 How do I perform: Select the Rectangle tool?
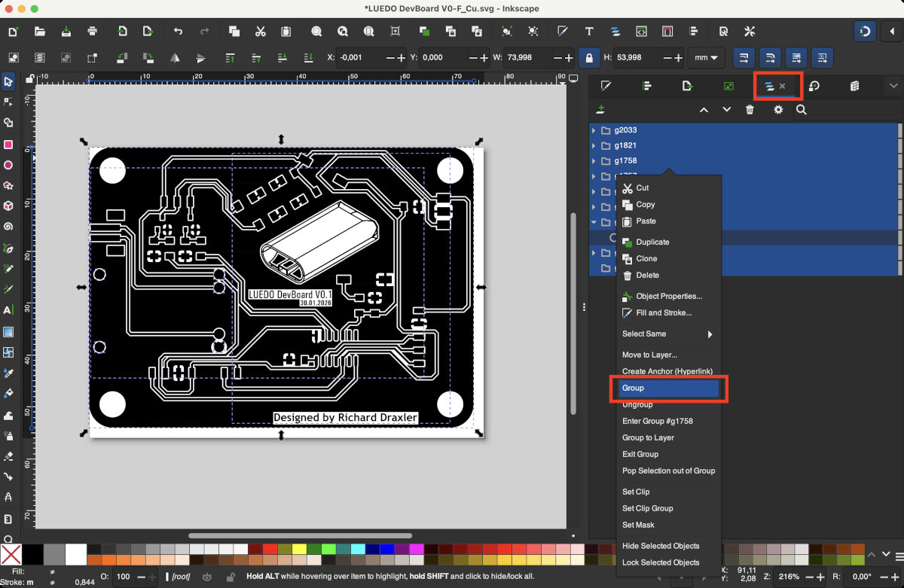pos(8,145)
